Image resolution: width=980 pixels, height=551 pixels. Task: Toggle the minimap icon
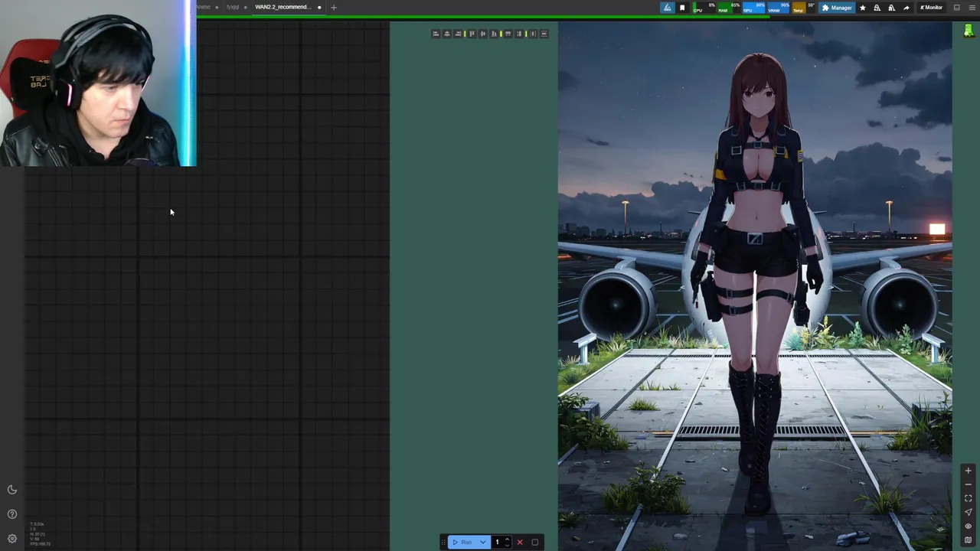click(x=968, y=540)
